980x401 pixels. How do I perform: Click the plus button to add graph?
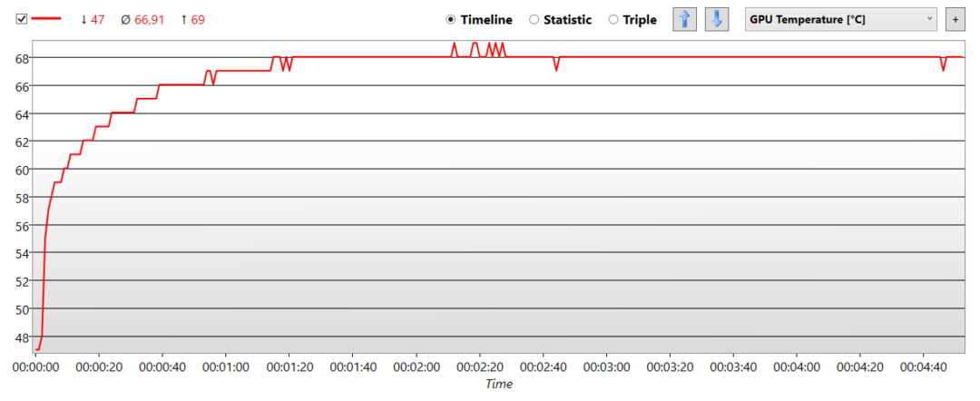955,19
